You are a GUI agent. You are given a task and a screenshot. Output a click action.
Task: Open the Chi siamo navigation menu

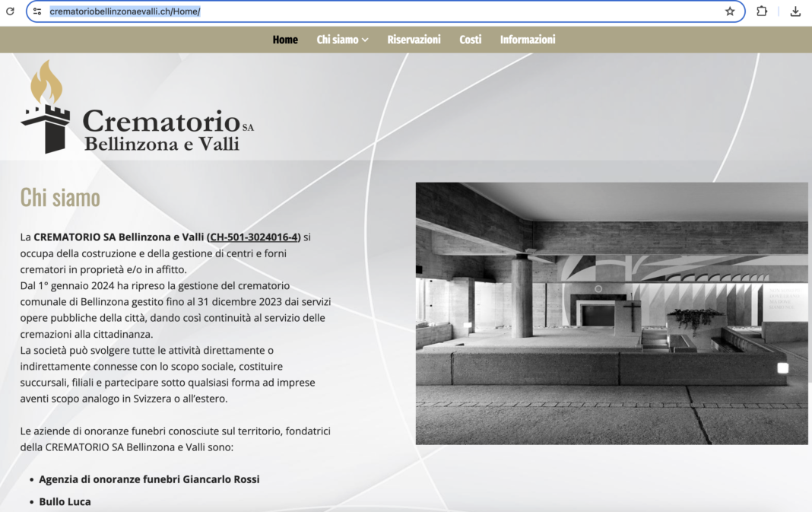pos(337,40)
